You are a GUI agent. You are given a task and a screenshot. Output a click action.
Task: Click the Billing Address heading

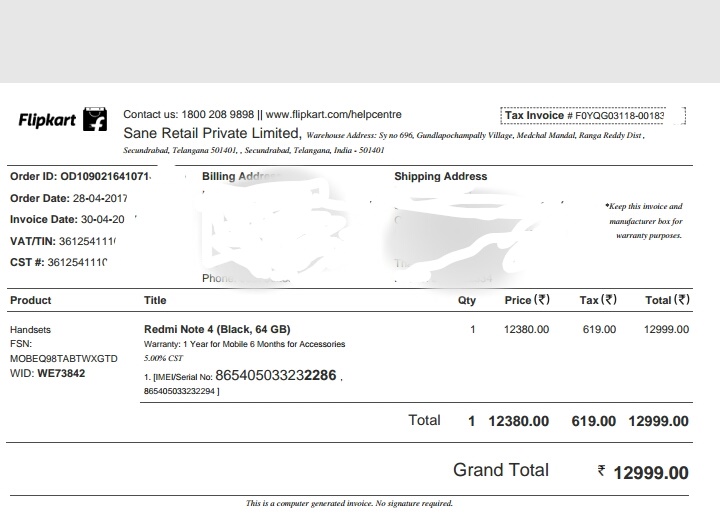point(241,176)
